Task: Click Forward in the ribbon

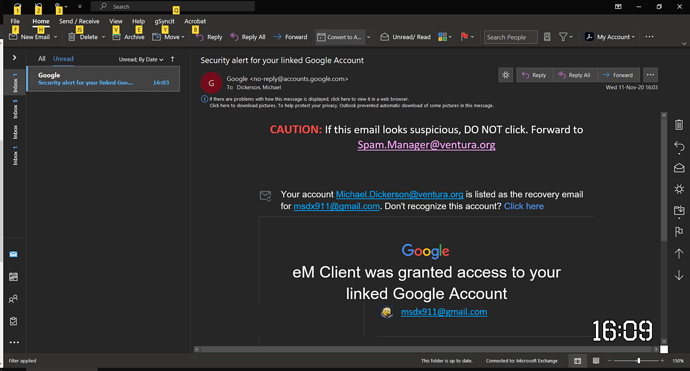Action: [290, 37]
